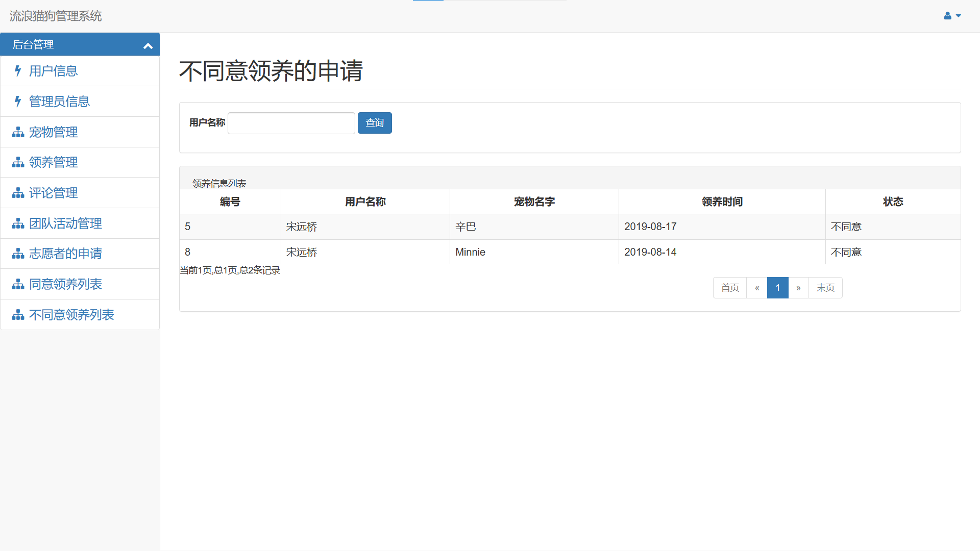
Task: Click the sitemap icon beside 志愿者的申请
Action: [x=18, y=254]
